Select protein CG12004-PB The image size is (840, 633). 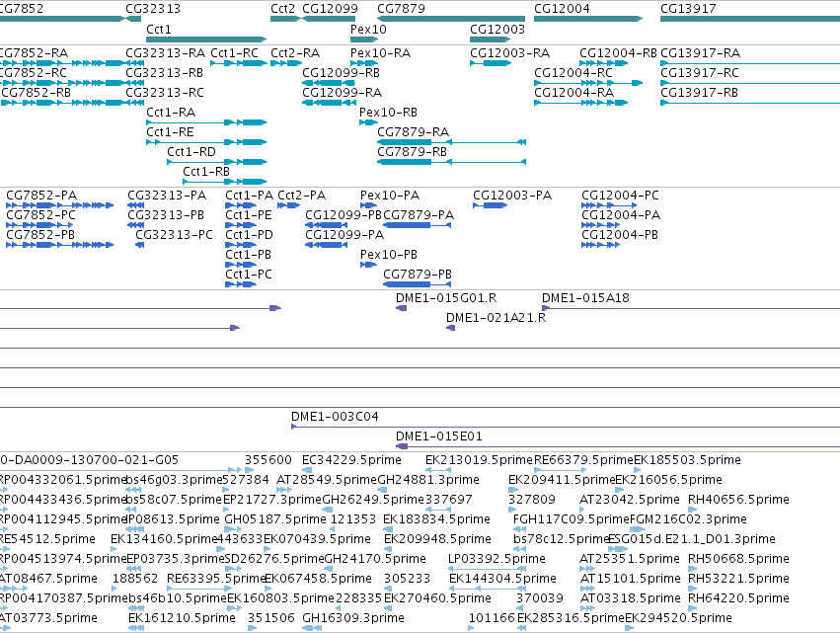pos(600,246)
